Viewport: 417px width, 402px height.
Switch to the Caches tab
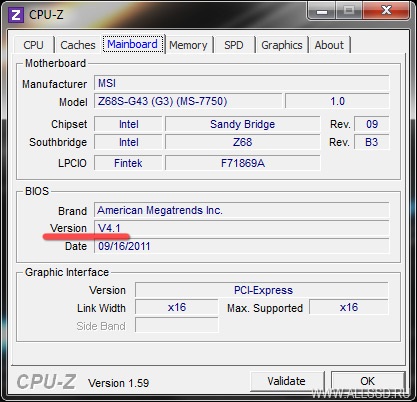click(78, 45)
